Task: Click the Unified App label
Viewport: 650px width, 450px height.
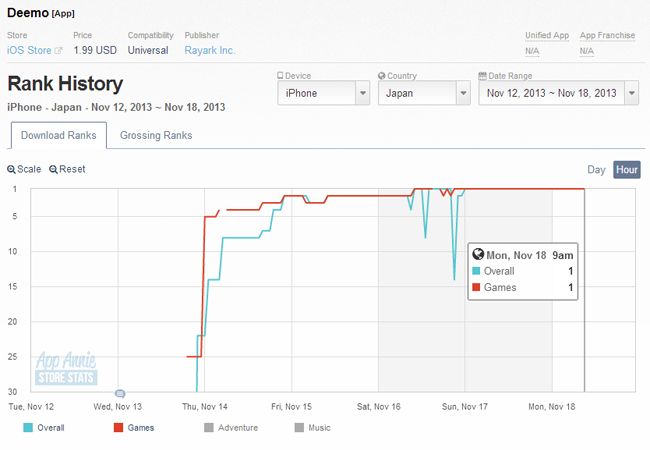Action: click(x=547, y=36)
